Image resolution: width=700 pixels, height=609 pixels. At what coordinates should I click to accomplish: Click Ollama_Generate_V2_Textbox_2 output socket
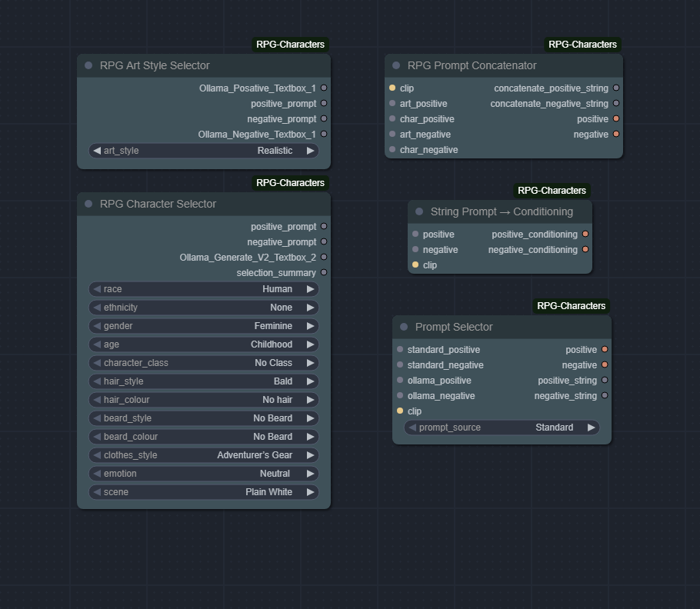click(x=324, y=257)
